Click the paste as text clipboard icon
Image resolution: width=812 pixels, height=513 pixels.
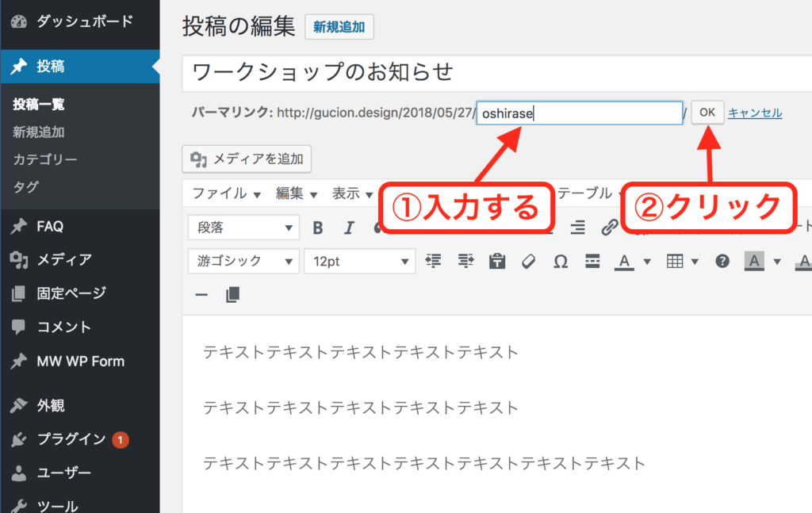click(x=497, y=261)
